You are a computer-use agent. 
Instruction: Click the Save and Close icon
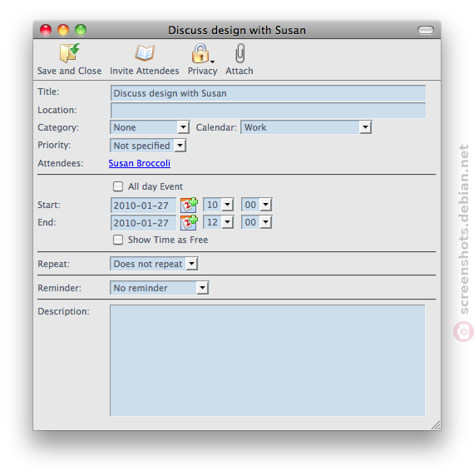tap(70, 53)
